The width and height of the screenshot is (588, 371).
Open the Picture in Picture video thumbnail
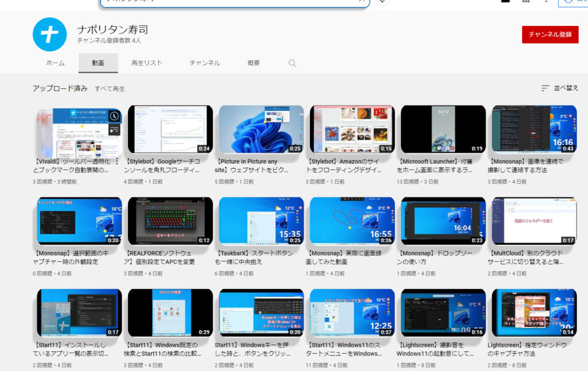click(x=261, y=129)
